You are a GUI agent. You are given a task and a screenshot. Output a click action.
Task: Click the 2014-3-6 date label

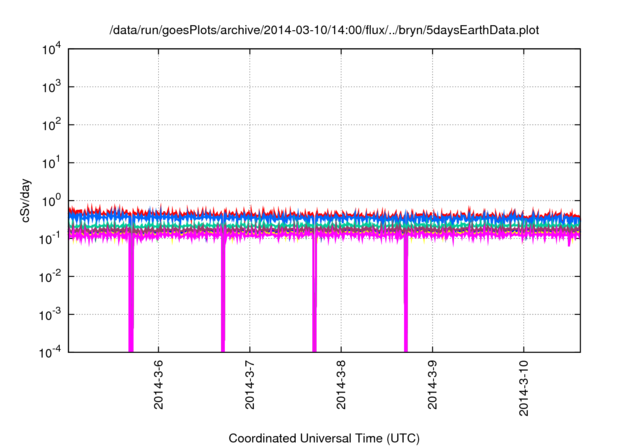[158, 384]
